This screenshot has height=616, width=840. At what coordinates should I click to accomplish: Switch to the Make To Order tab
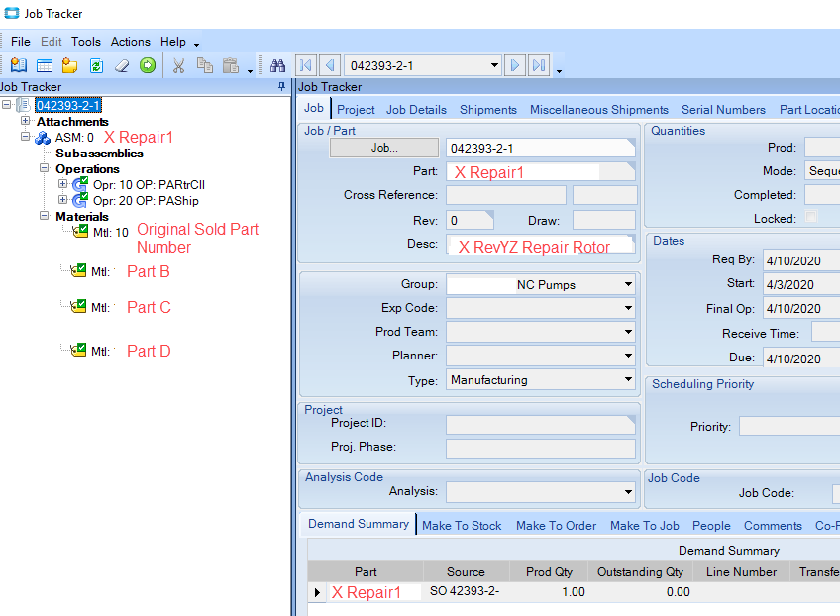tap(556, 526)
